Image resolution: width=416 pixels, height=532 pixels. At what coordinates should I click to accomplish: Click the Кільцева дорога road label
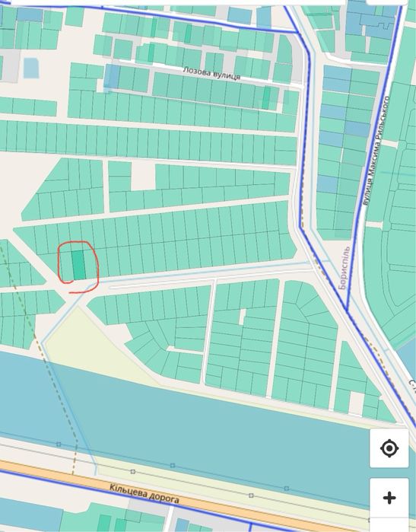(x=144, y=494)
